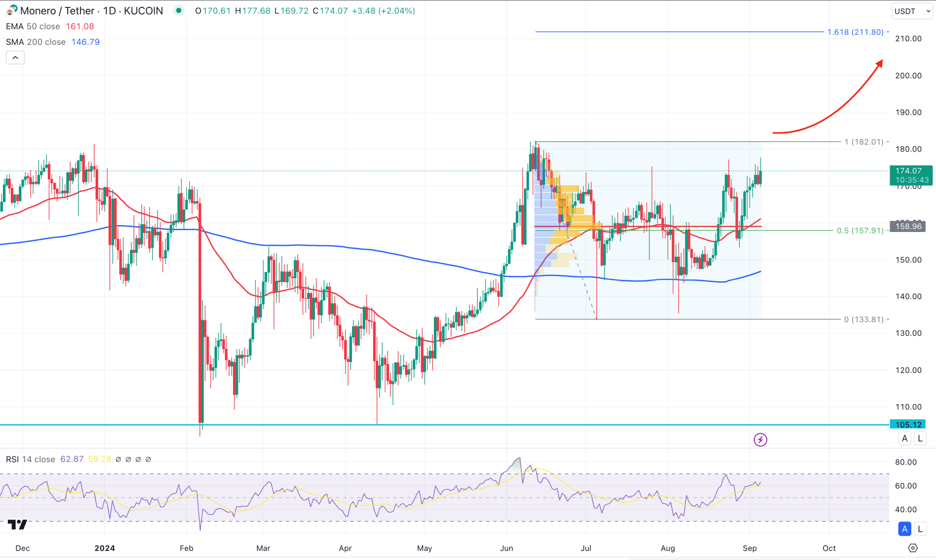Image resolution: width=936 pixels, height=560 pixels.
Task: Click the Monero coin symbol icon
Action: pyautogui.click(x=11, y=10)
